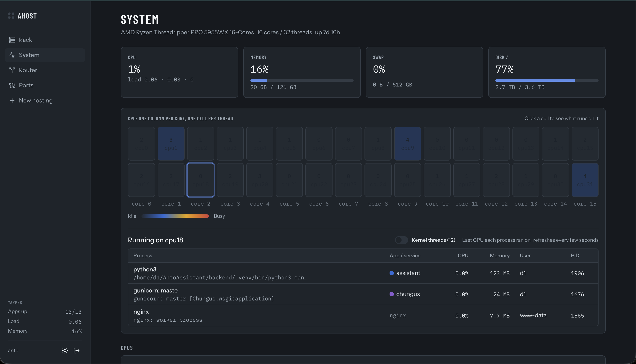Viewport: 636px width, 364px height.
Task: Open the Router page
Action: 45,70
